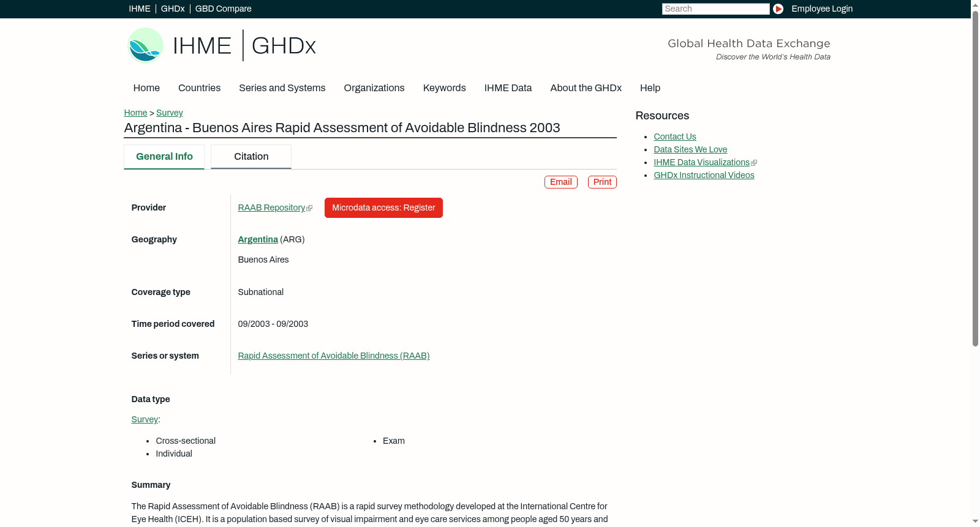Open the Keywords menu item
Viewport: 980px width, 527px height.
[444, 88]
